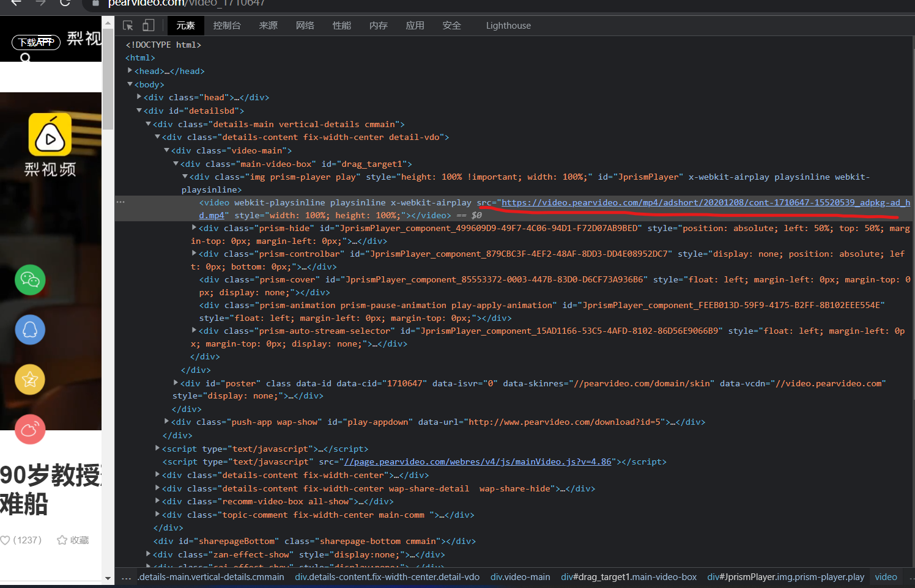Click the page scrollbar down arrow
This screenshot has width=915, height=588.
coord(108,578)
